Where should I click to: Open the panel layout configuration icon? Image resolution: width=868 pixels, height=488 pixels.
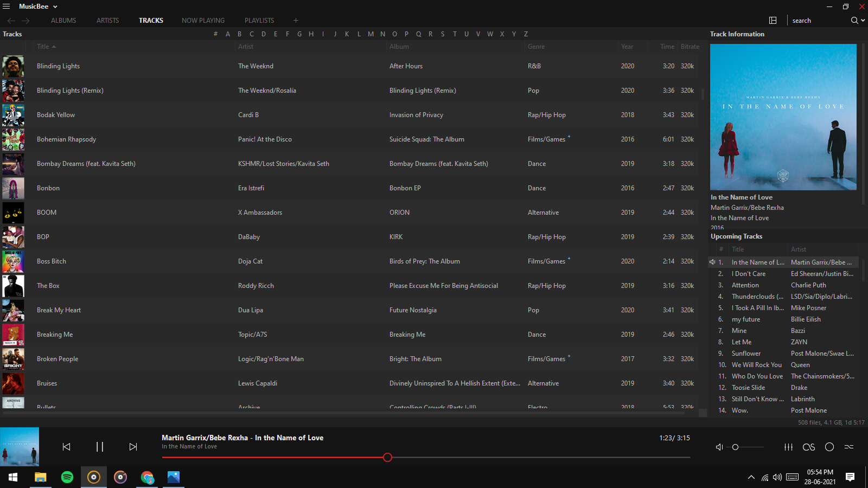point(773,21)
